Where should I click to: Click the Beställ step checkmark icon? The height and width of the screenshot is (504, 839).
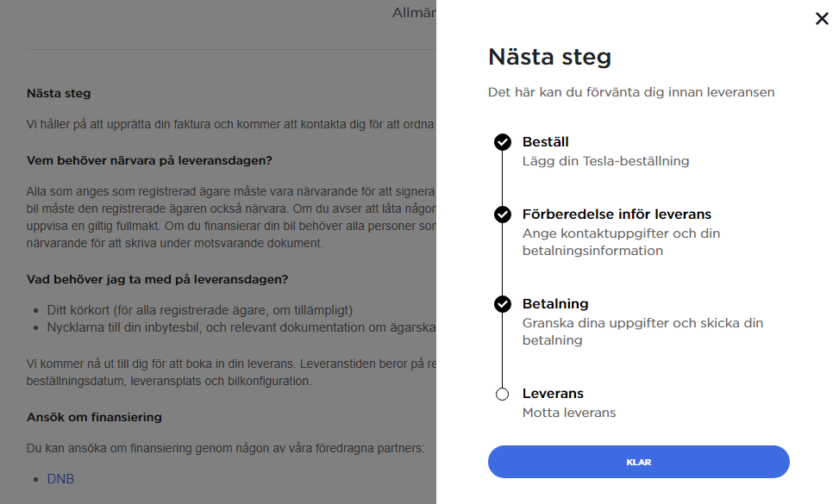(x=503, y=142)
